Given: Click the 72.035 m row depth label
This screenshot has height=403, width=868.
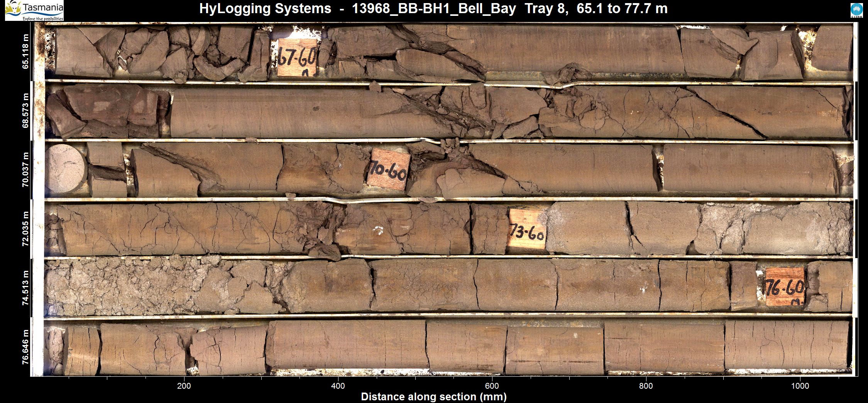Looking at the screenshot, I should [x=26, y=228].
